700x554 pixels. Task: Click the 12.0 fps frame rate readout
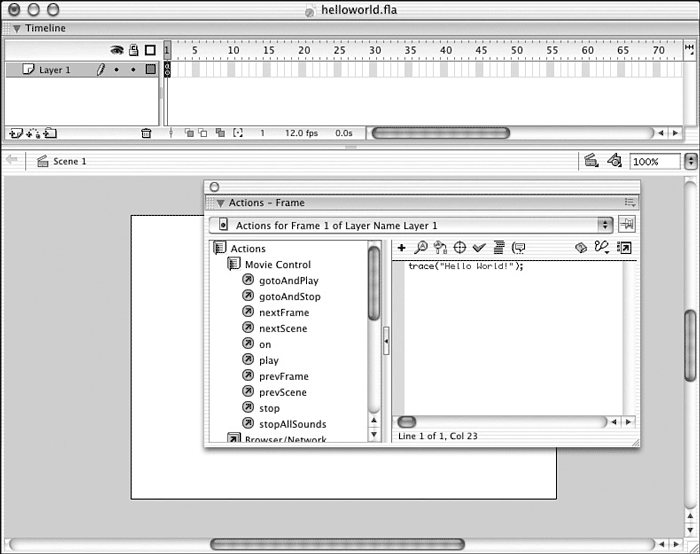coord(301,133)
